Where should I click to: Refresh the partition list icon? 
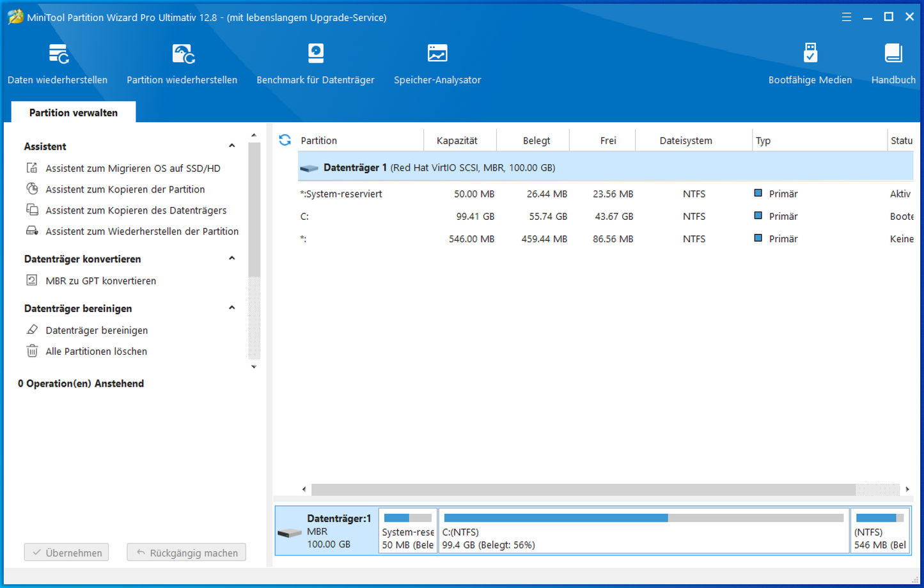tap(285, 140)
